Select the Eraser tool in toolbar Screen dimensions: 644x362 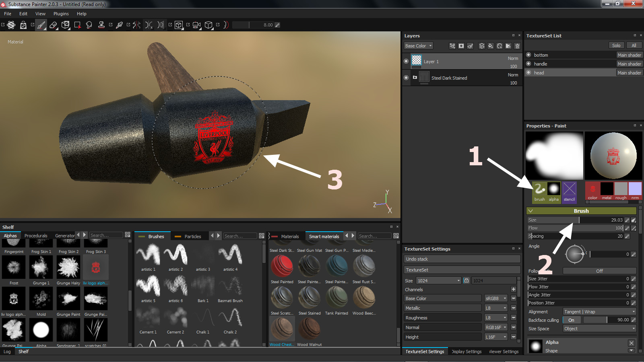(53, 25)
